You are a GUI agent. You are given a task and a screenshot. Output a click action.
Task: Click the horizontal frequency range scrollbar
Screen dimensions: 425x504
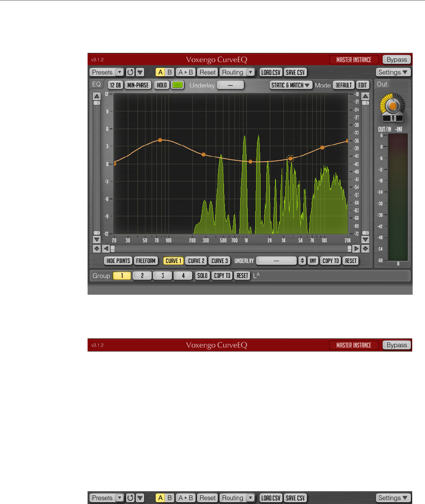(x=231, y=249)
